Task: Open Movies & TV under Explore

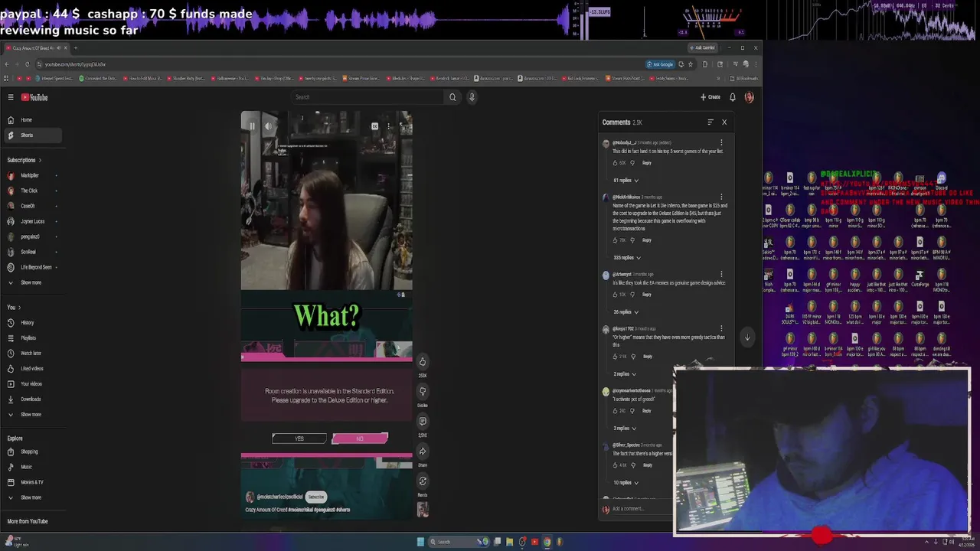Action: [x=31, y=482]
